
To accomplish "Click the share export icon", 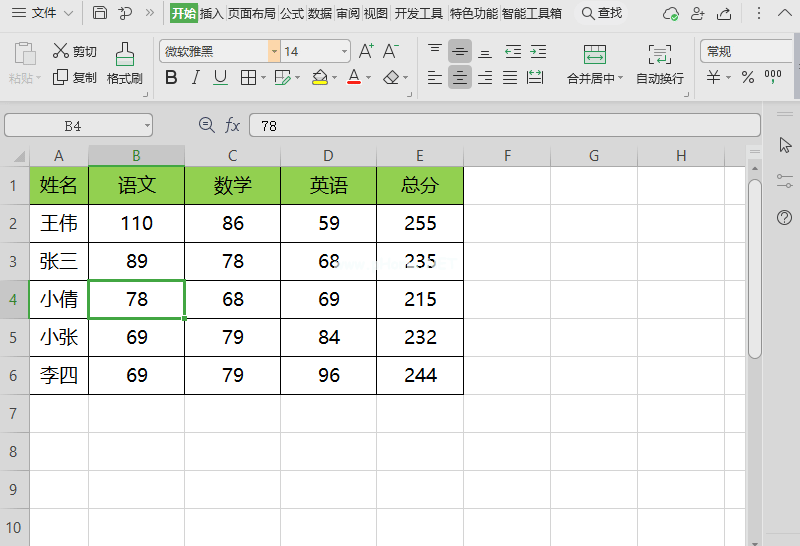I will click(724, 13).
